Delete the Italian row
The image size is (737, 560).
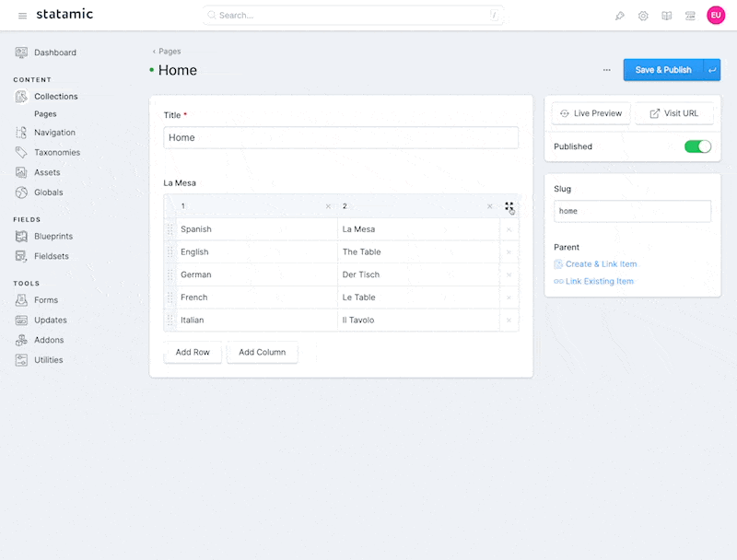[x=509, y=321]
